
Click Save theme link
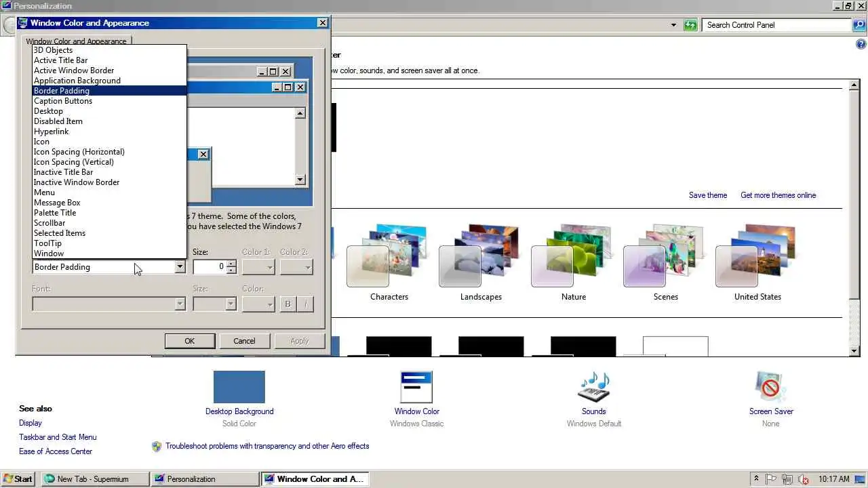[708, 195]
